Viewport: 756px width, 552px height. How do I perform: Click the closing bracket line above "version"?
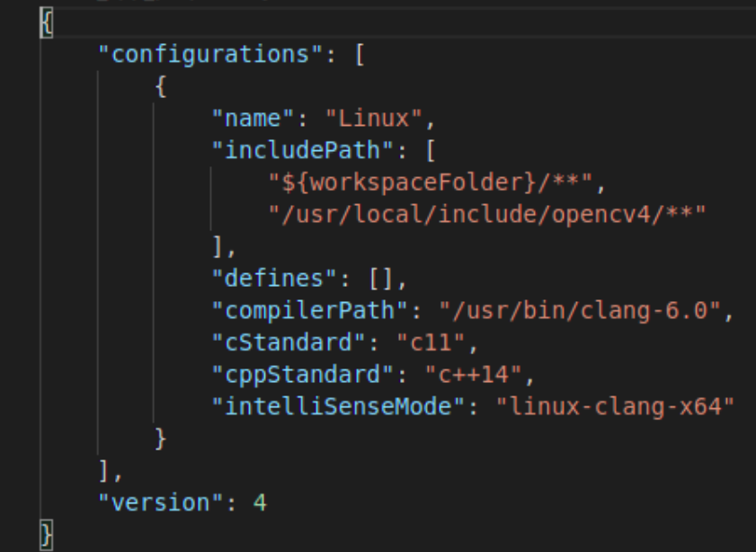pos(111,470)
